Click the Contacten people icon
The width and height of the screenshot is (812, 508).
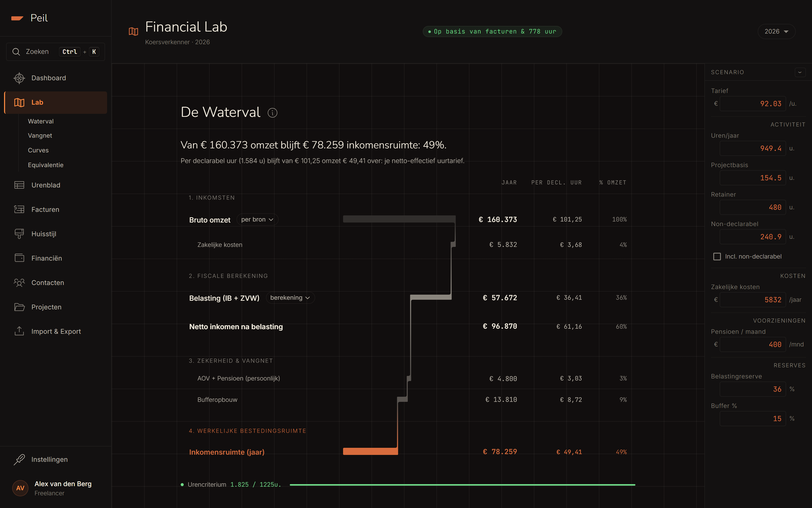[x=19, y=282]
